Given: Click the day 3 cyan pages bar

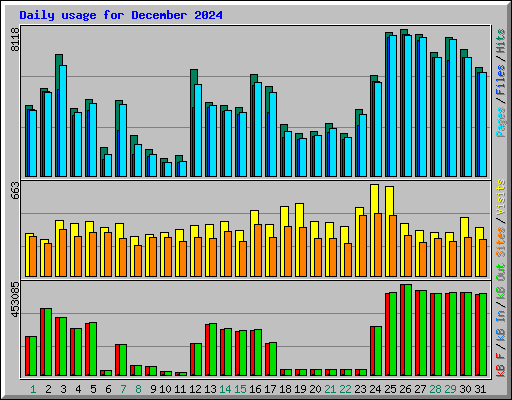Looking at the screenshot, I should [63, 121].
